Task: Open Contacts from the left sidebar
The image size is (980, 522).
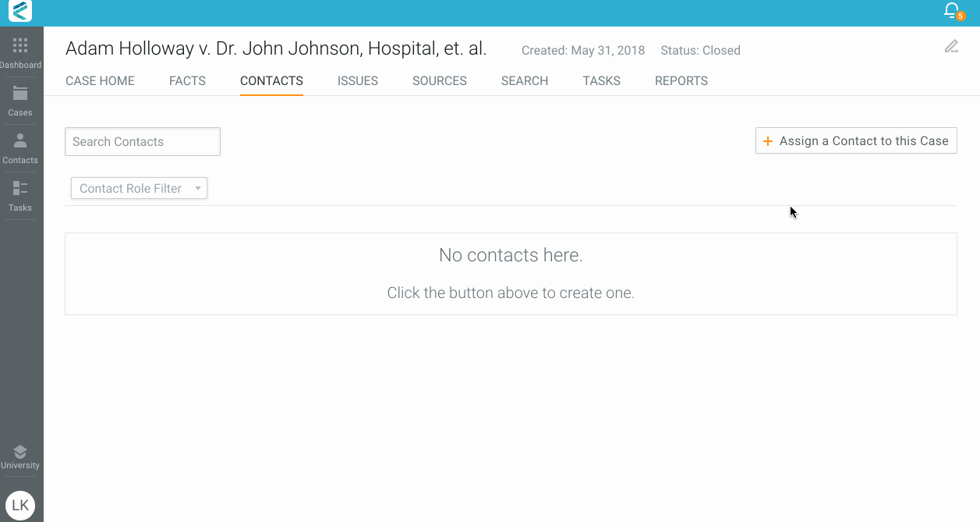Action: pyautogui.click(x=20, y=148)
